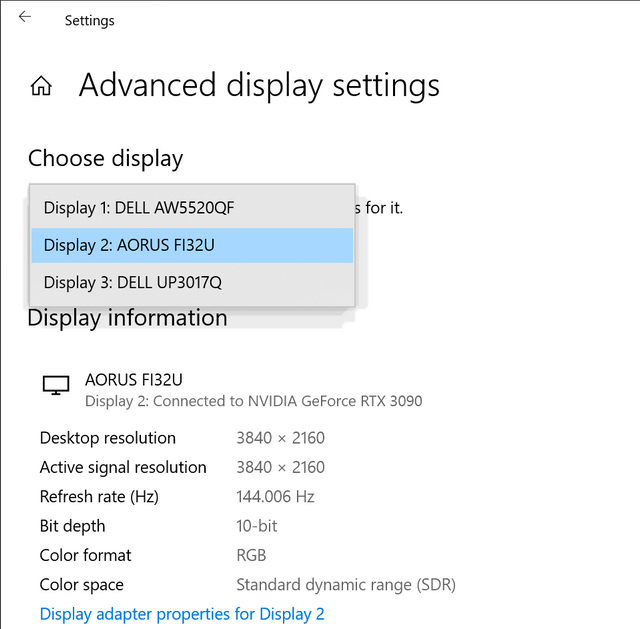The height and width of the screenshot is (629, 640).
Task: Click the AORUS FI32U name under Display information
Action: pos(134,380)
